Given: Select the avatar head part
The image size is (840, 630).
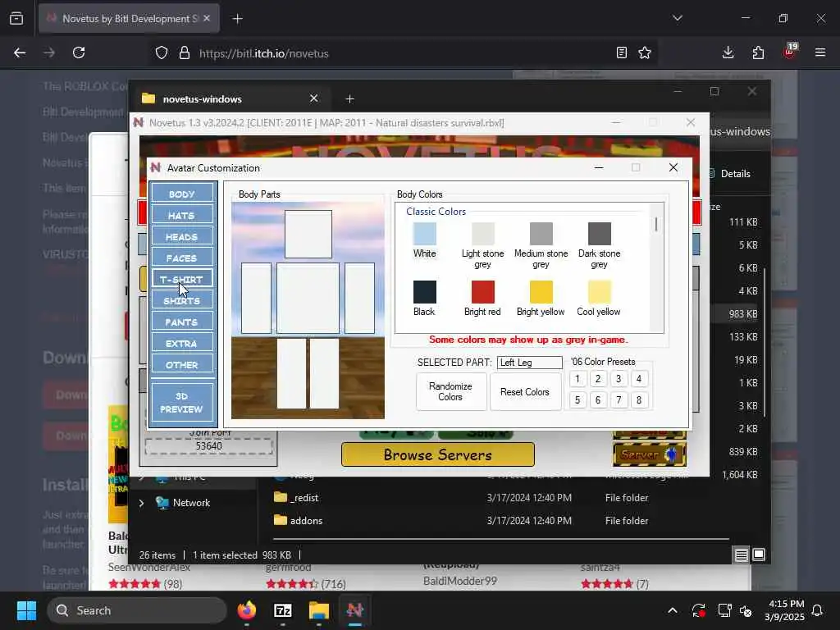Looking at the screenshot, I should (x=308, y=234).
